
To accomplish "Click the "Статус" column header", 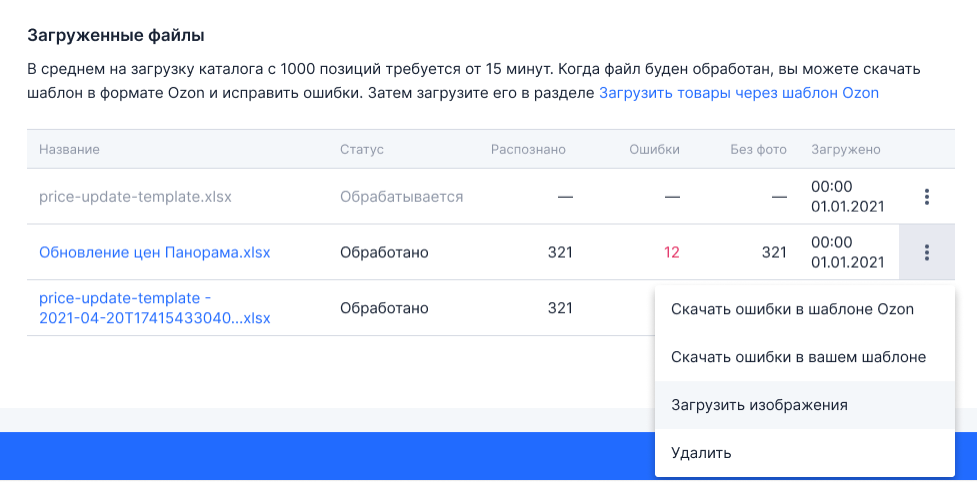I will [361, 149].
